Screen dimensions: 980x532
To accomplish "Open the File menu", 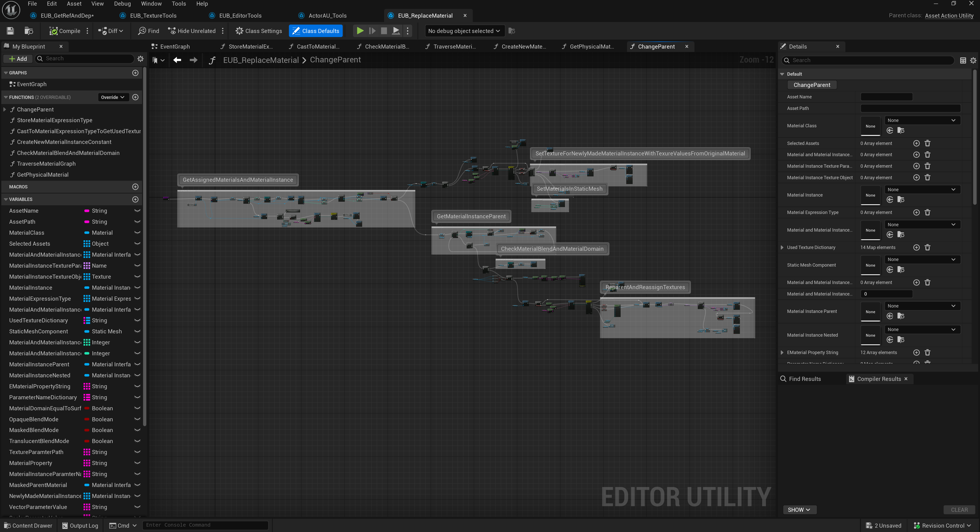I will point(32,4).
